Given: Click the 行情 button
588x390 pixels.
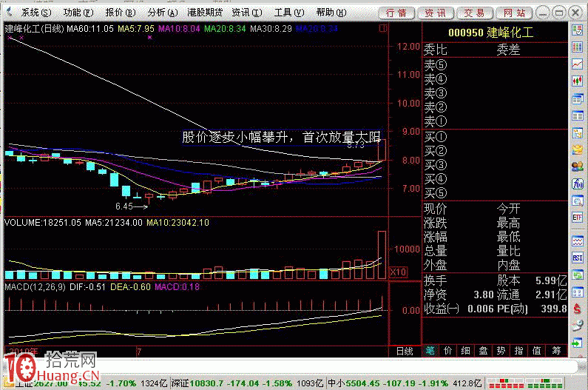Looking at the screenshot, I should pos(396,13).
